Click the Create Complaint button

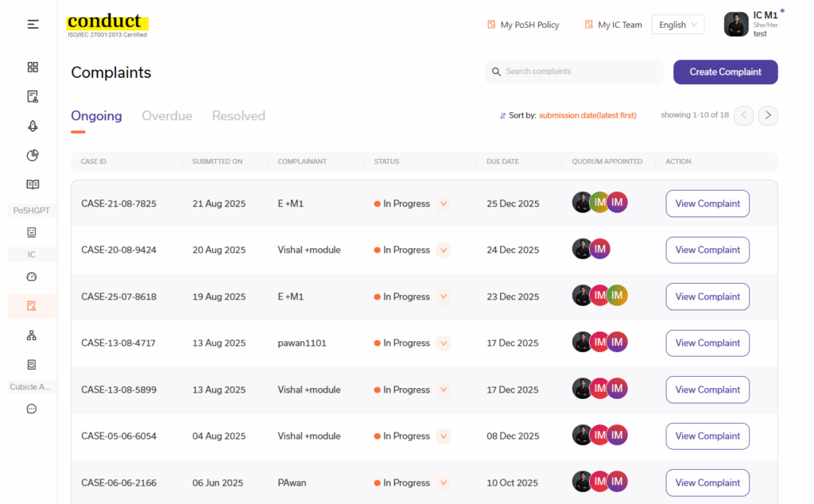point(725,72)
